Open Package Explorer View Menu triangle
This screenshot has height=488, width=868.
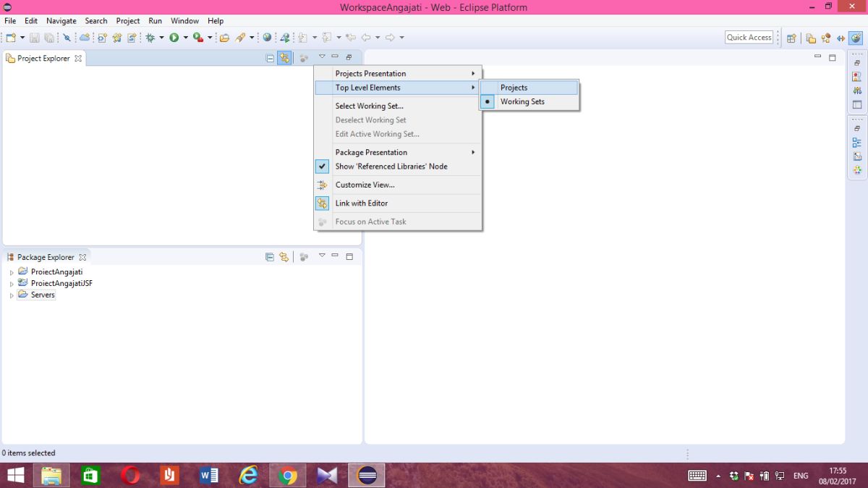click(x=322, y=256)
